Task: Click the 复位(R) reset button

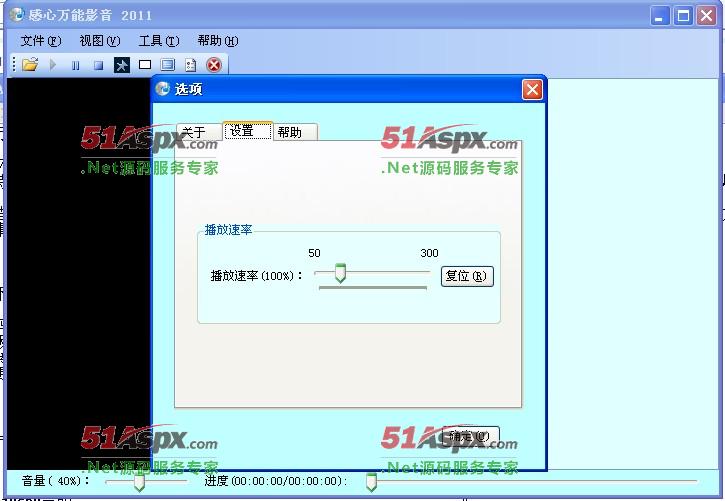Action: coord(467,276)
